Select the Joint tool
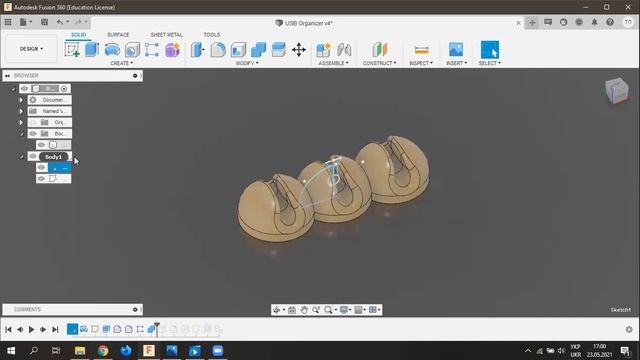This screenshot has width=640, height=360. point(344,50)
